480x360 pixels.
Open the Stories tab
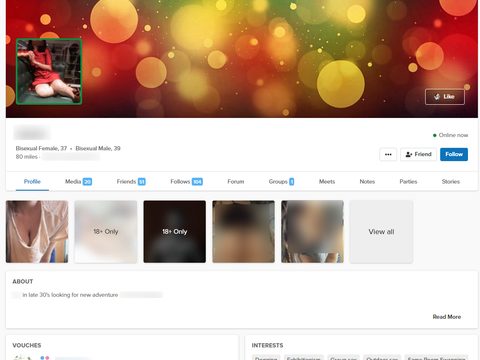(x=451, y=182)
